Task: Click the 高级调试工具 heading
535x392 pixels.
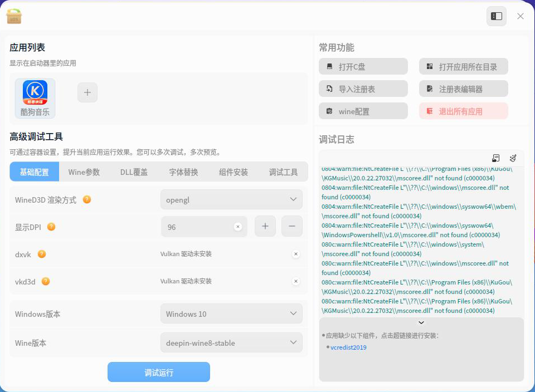Action: pyautogui.click(x=36, y=136)
